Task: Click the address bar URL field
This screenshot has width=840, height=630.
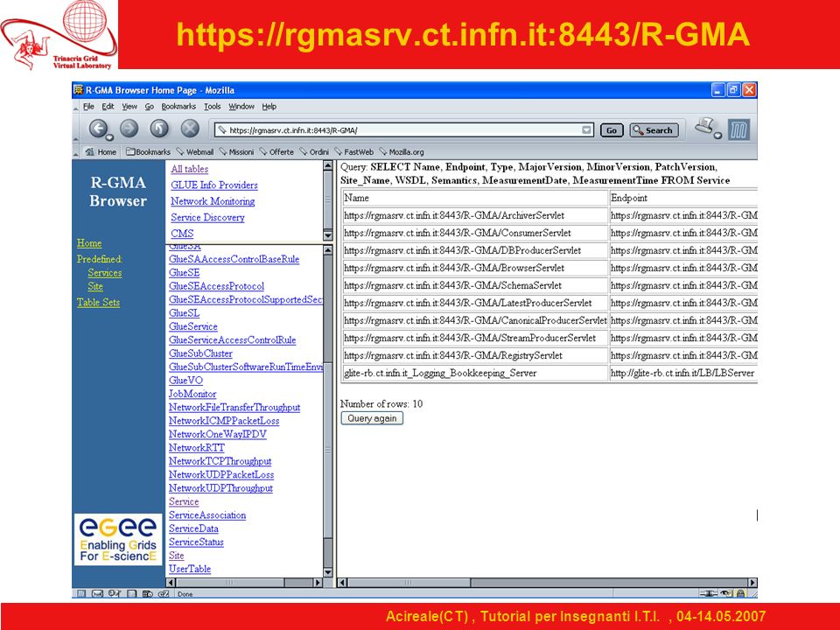Action: click(x=404, y=129)
